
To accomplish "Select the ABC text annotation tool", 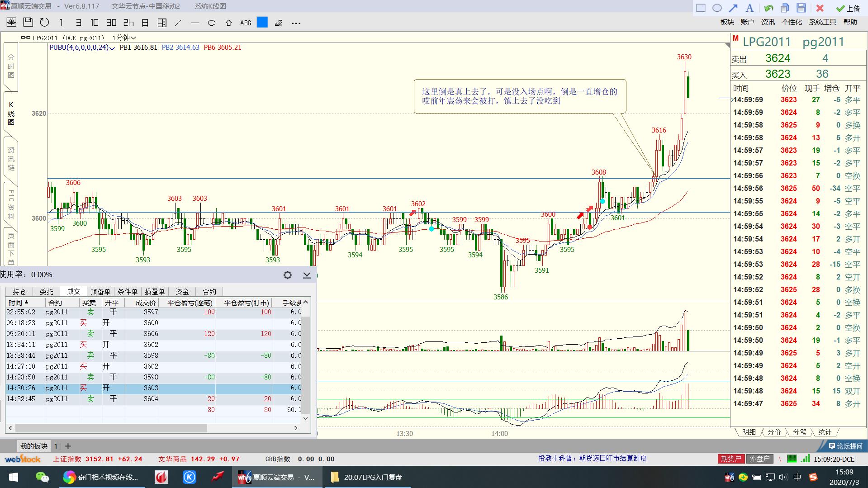I will 246,23.
